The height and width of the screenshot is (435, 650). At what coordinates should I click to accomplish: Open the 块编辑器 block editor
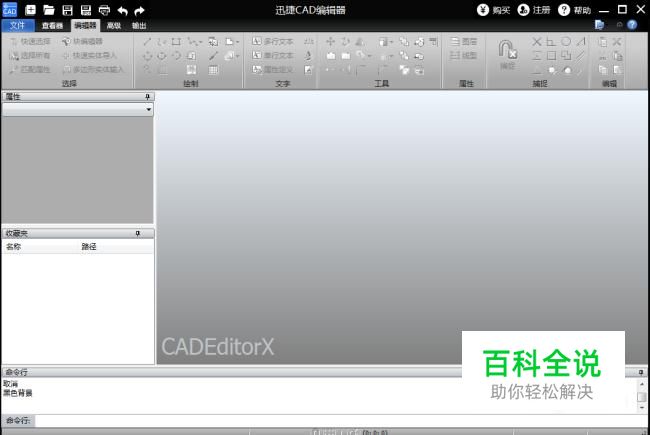click(x=82, y=41)
